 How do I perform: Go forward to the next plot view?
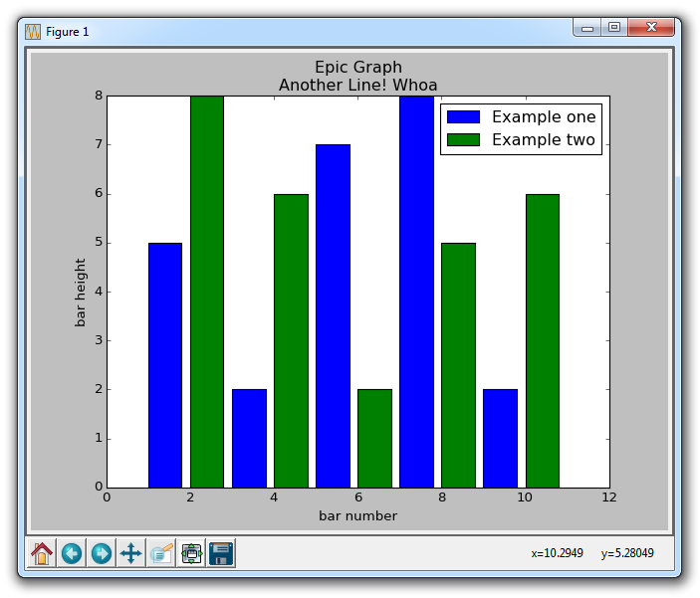coord(102,553)
